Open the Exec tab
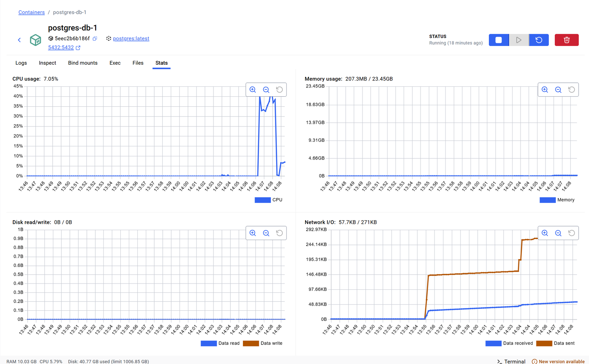The image size is (589, 364). pyautogui.click(x=115, y=63)
